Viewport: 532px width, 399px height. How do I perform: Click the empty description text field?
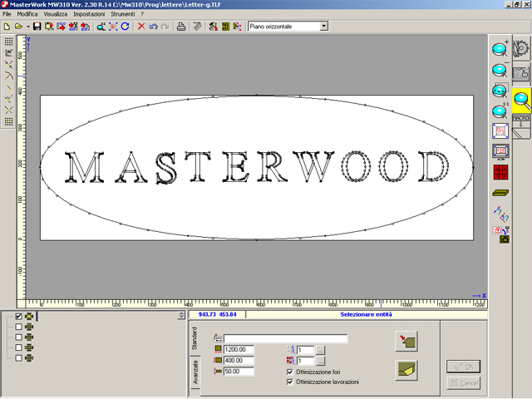(x=285, y=338)
